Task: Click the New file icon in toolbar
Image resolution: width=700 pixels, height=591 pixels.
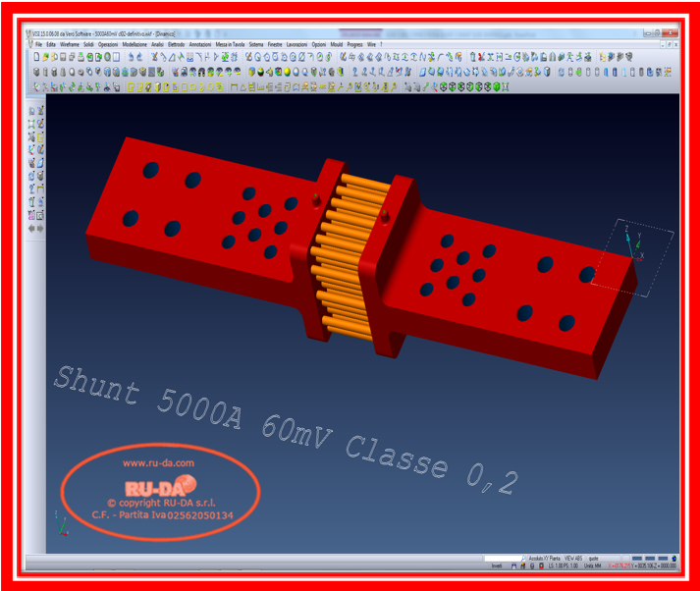Action: pos(36,57)
